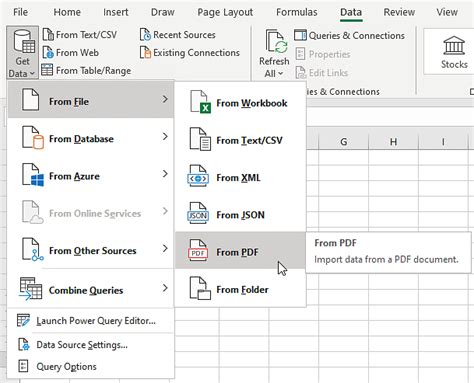Click the Existing Connections icon
Screen dimensions: 474x383
(145, 53)
